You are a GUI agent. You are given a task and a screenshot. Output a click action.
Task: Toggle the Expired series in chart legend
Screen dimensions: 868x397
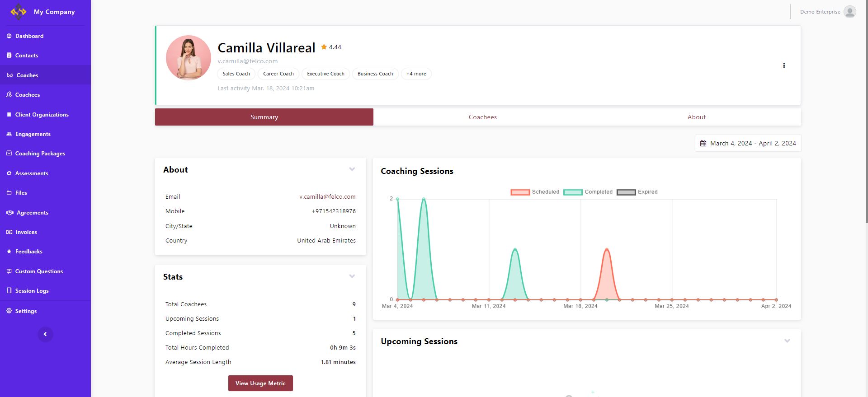point(626,192)
